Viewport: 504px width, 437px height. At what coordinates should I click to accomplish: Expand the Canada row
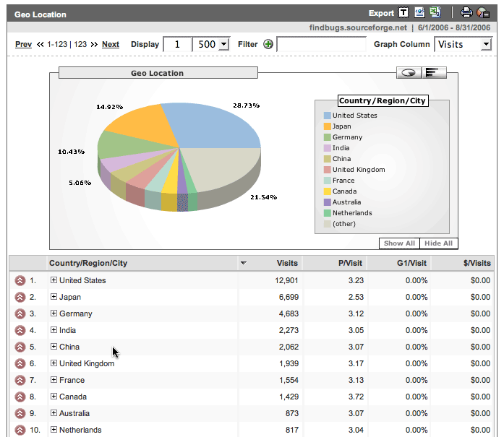point(54,397)
